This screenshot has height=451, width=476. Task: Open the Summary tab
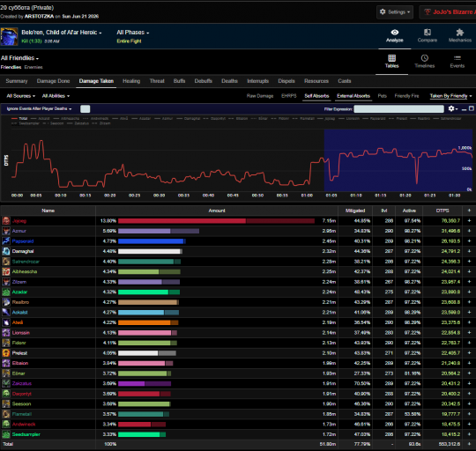point(17,81)
